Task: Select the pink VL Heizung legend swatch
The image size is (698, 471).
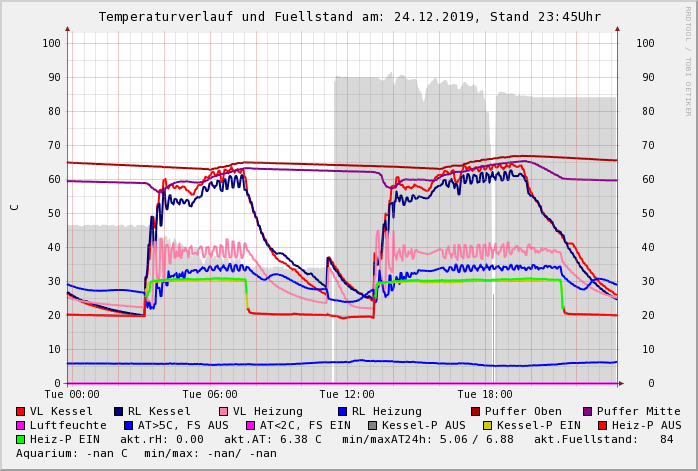Action: (x=224, y=411)
